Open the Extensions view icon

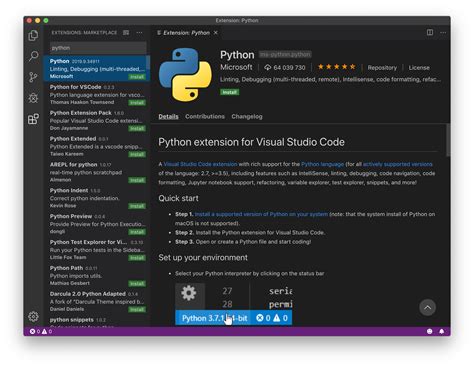tap(33, 119)
